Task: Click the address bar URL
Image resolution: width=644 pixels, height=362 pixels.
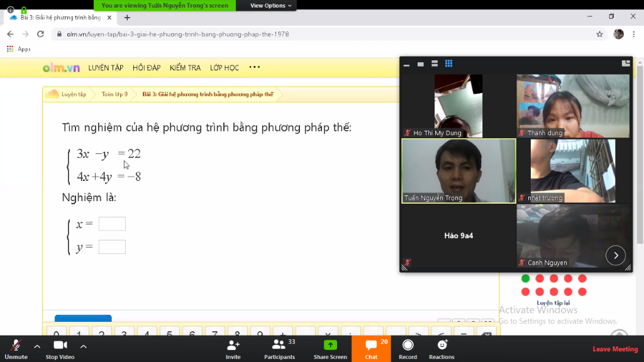Action: (x=178, y=34)
